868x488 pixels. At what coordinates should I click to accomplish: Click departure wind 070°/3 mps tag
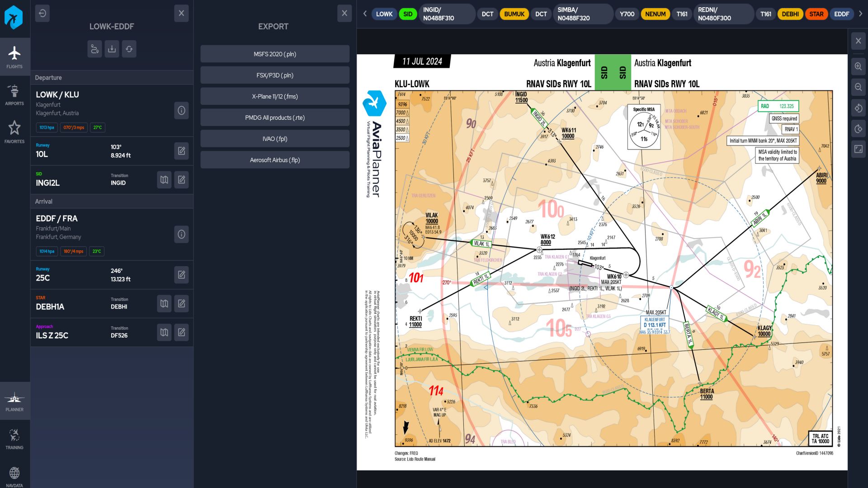[x=74, y=127]
